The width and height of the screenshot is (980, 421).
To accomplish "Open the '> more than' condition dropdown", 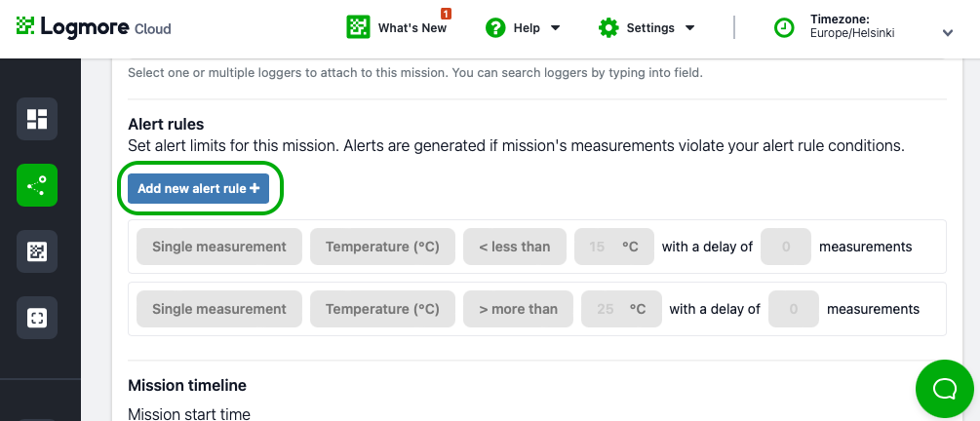I will 518,309.
